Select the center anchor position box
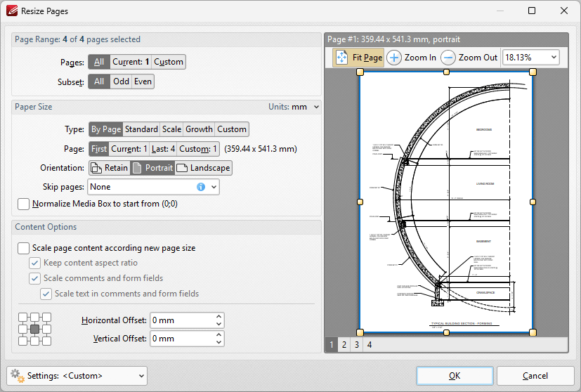581x392 pixels. point(35,329)
